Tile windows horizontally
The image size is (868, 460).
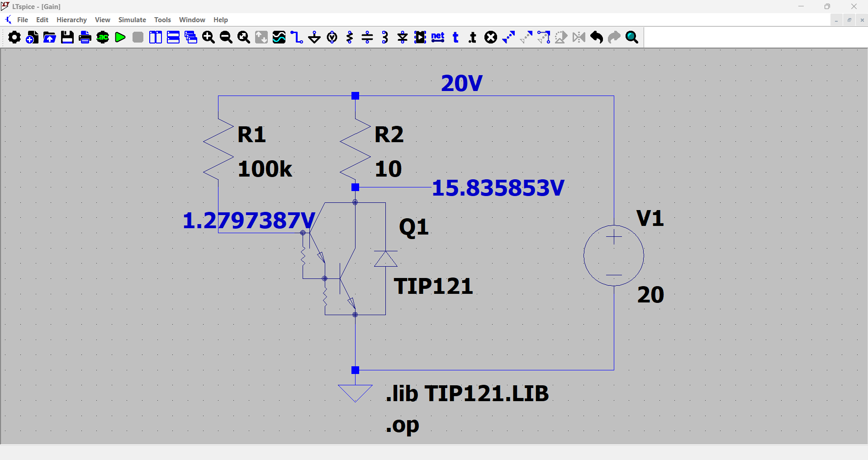tap(173, 37)
